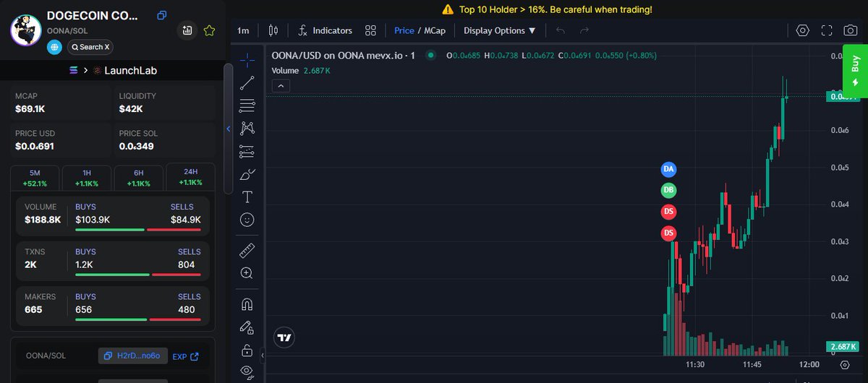Open the time axis settings gear

pyautogui.click(x=844, y=365)
